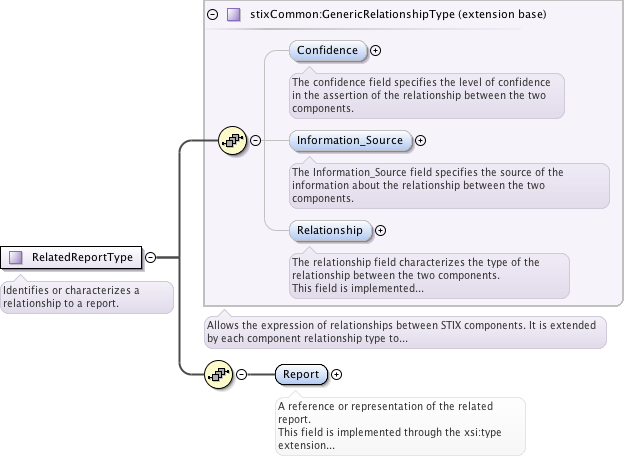The image size is (625, 459).
Task: Expand the Information_Source element
Action: (420, 141)
